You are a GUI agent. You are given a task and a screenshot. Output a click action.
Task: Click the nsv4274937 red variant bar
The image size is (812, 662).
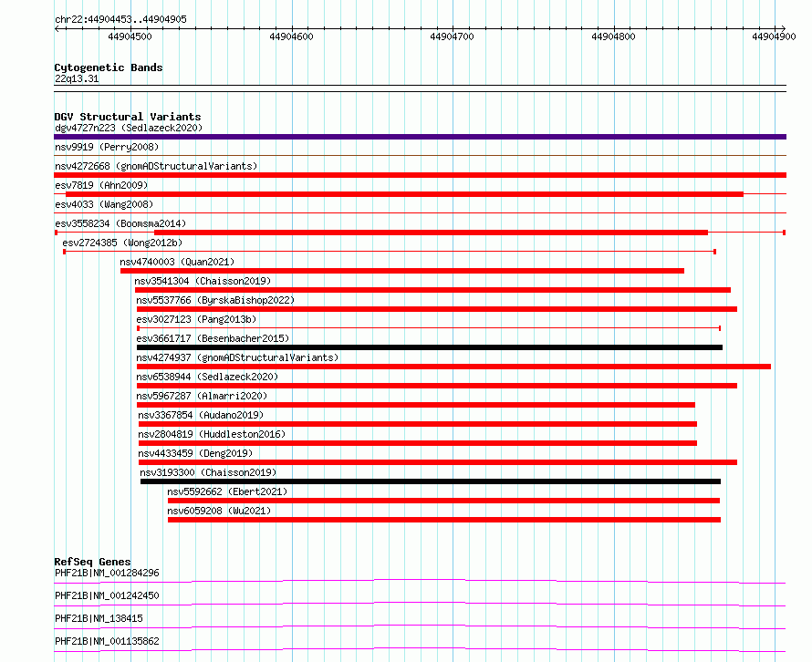[453, 367]
